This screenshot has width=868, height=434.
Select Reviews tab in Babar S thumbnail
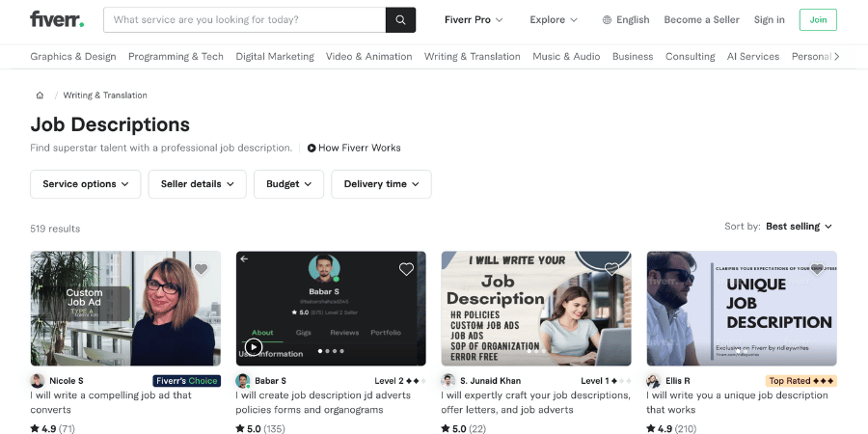344,333
